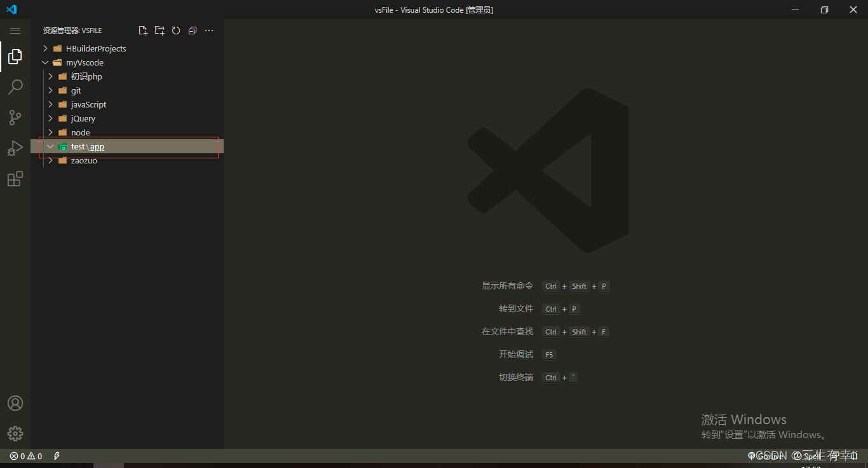Select the node folder name
The width and height of the screenshot is (868, 468).
pos(81,132)
